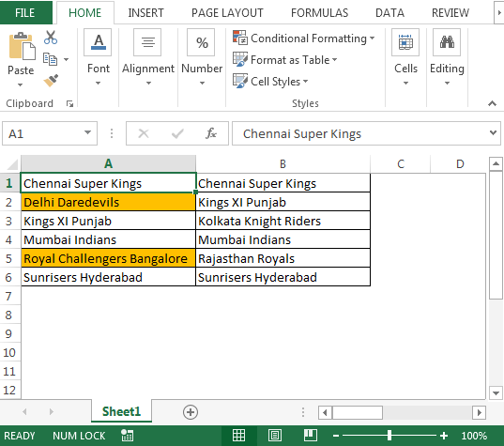Click the zoom slider handle
504x446 pixels.
tap(389, 436)
